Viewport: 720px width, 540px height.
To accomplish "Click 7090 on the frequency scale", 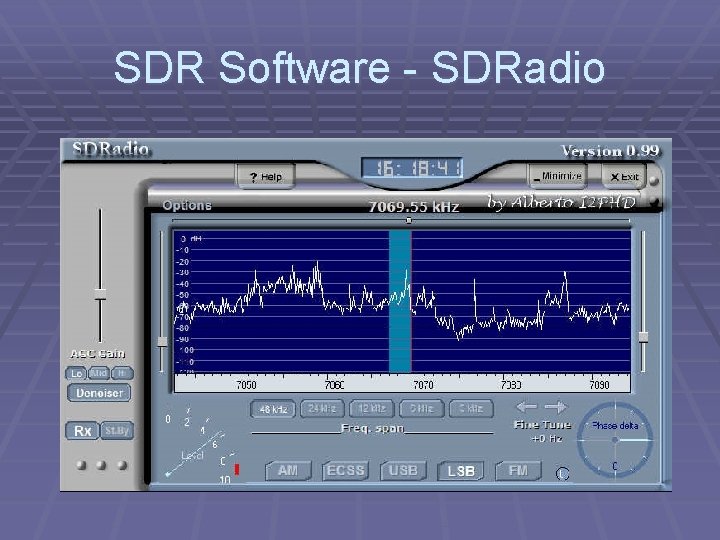I will click(599, 385).
